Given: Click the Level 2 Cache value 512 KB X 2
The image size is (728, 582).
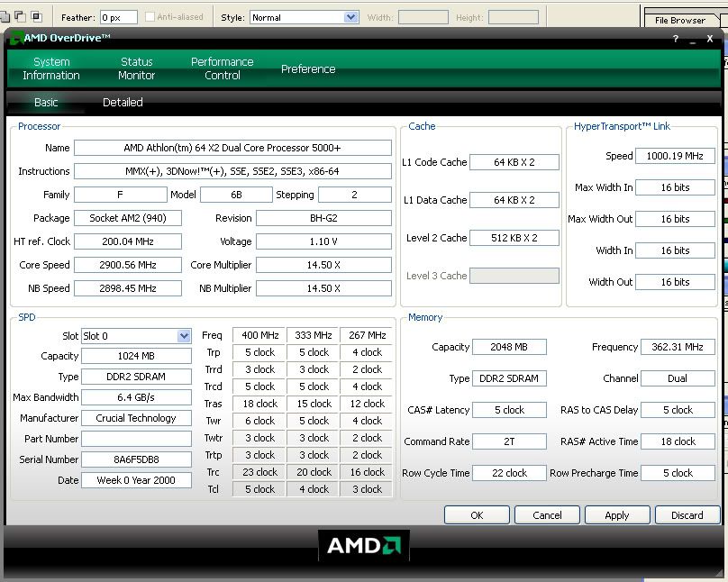Looking at the screenshot, I should pos(514,238).
